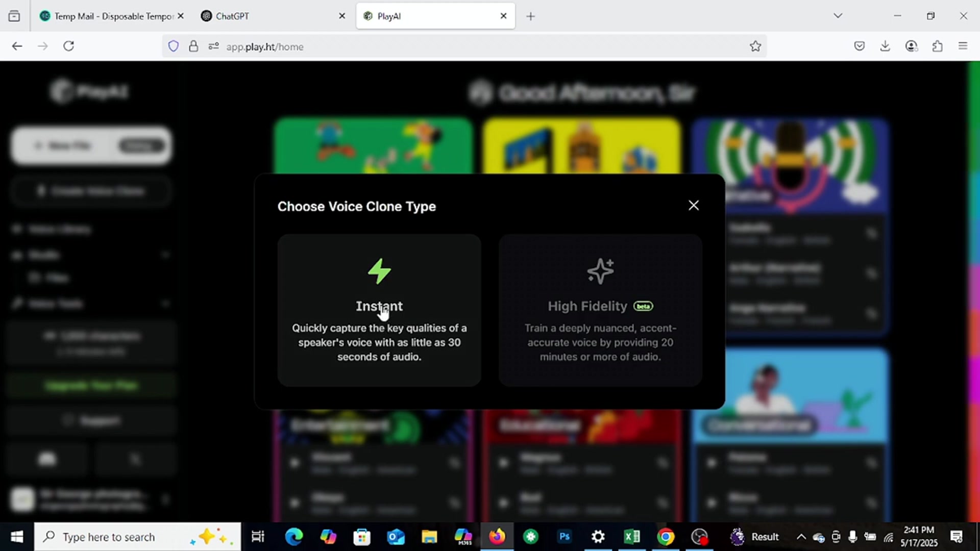Viewport: 980px width, 551px height.
Task: Choose the High Fidelity voice clone option
Action: (600, 310)
